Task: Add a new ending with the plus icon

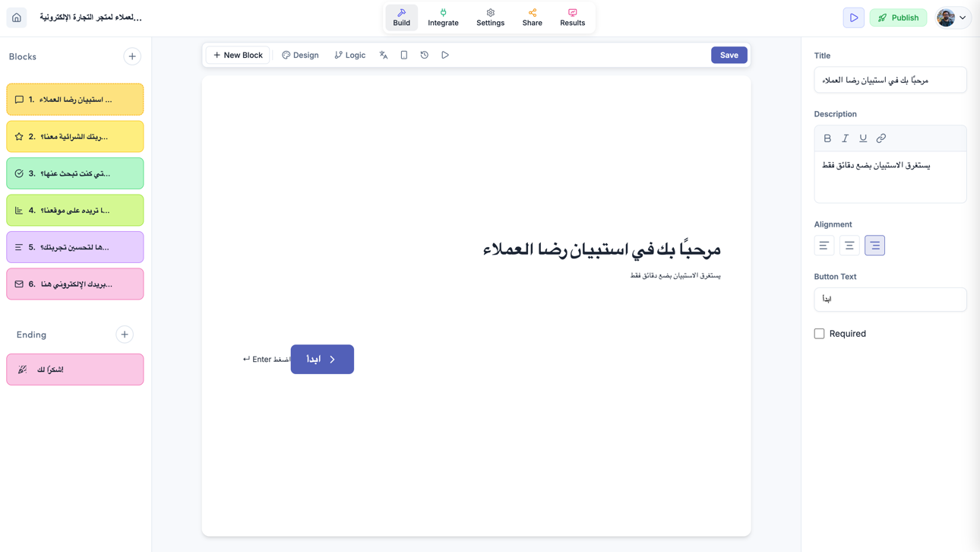Action: [125, 334]
